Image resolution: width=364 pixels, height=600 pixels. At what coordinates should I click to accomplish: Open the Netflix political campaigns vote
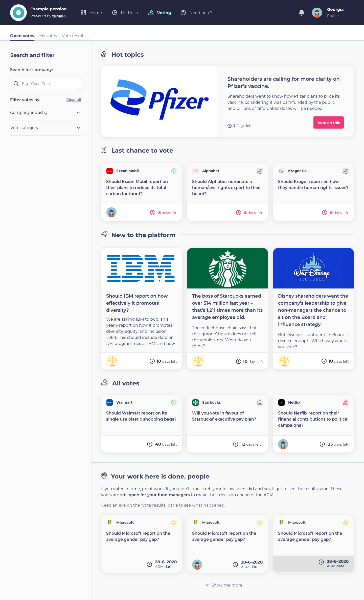click(x=313, y=424)
